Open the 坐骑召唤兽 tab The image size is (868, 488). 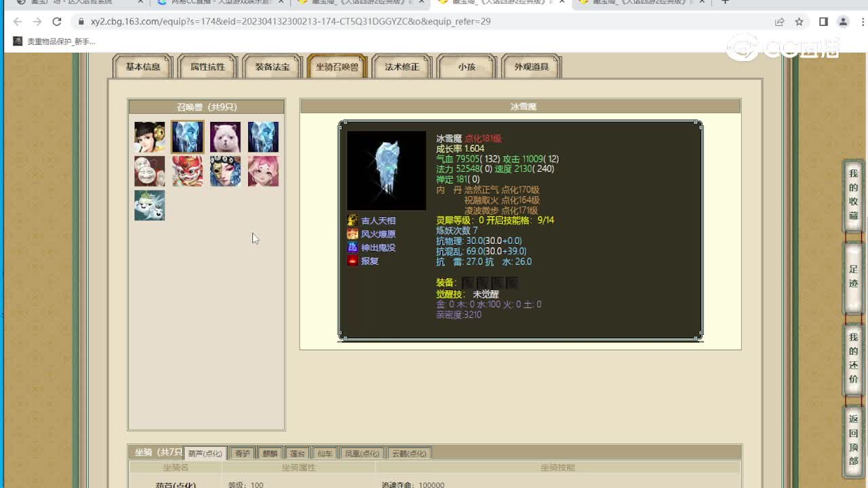337,67
